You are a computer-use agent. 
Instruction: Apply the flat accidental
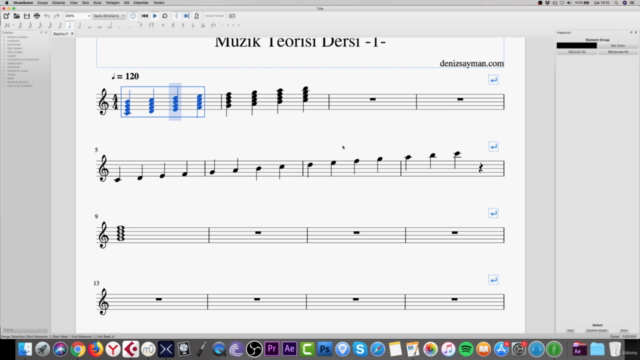pyautogui.click(x=193, y=25)
